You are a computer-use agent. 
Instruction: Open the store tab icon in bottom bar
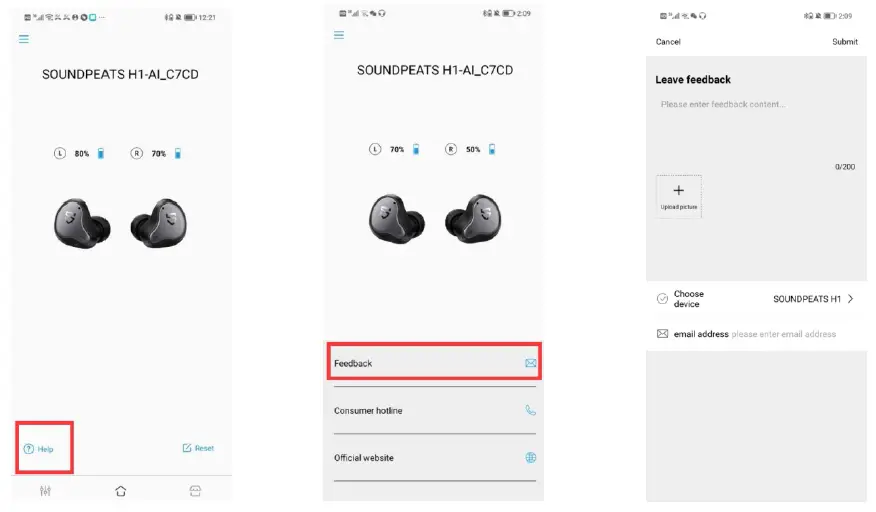pyautogui.click(x=195, y=491)
